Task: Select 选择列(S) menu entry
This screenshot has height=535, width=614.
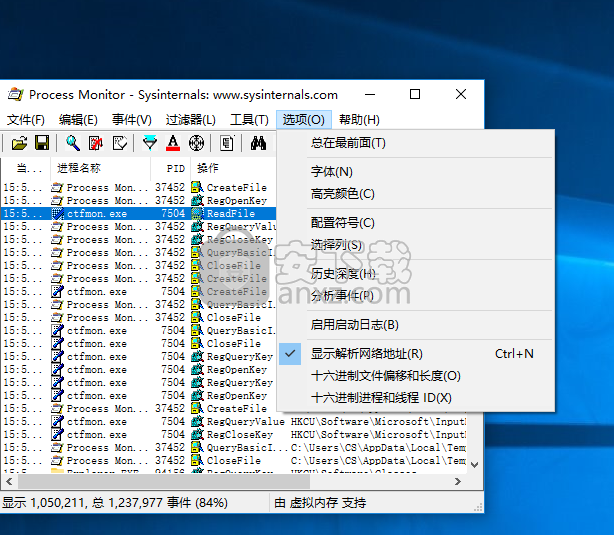Action: [415, 244]
